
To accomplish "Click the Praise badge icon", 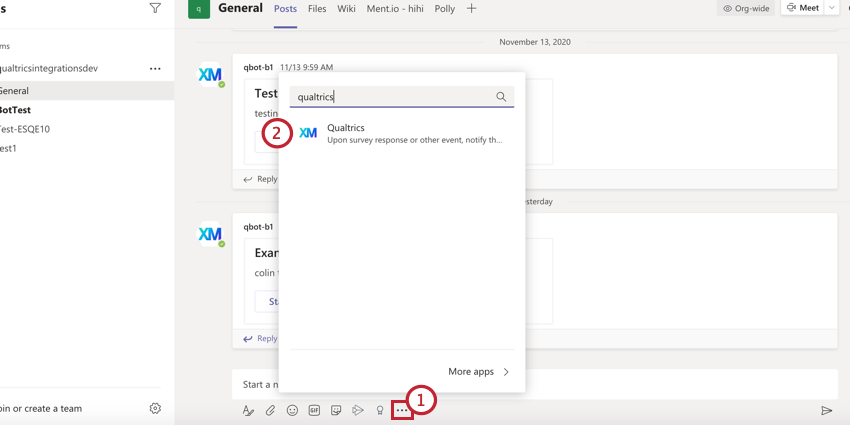I will (x=380, y=410).
